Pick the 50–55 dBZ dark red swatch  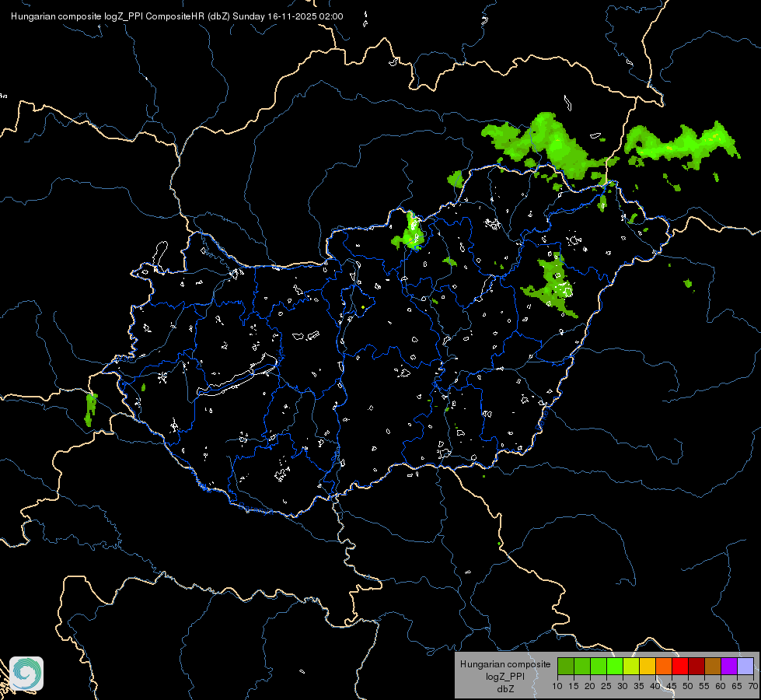point(696,666)
